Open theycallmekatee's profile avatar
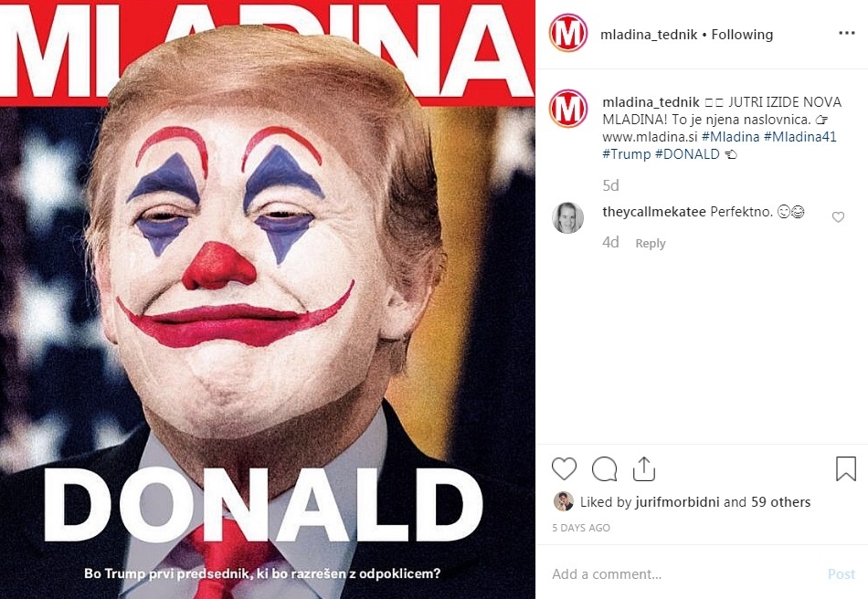The height and width of the screenshot is (599, 868). click(x=567, y=217)
